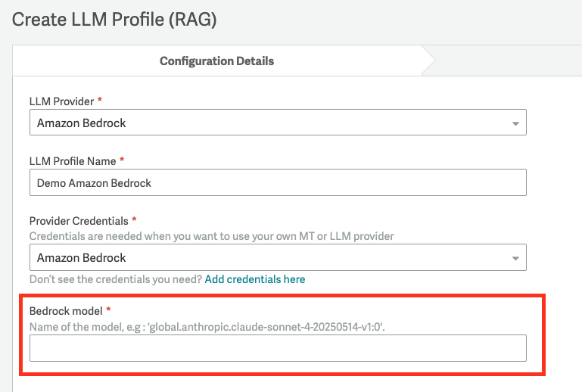Click the Bedrock model label

point(66,311)
